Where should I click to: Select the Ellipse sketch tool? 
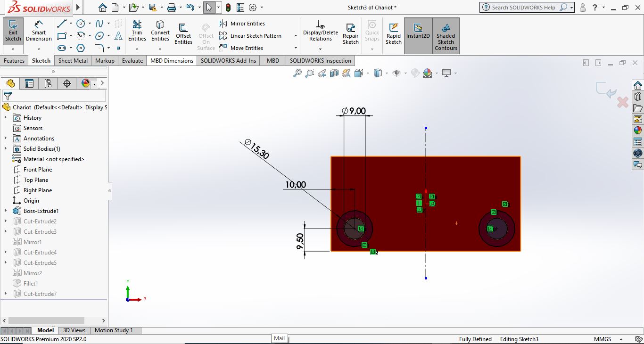[x=99, y=36]
